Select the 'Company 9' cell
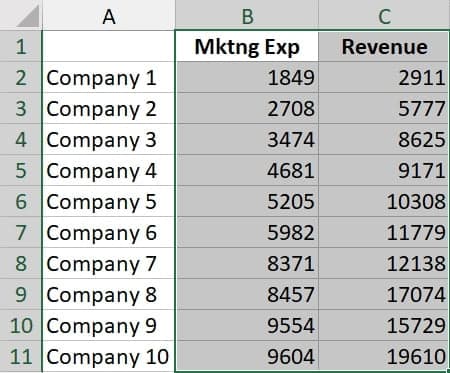 coord(109,325)
